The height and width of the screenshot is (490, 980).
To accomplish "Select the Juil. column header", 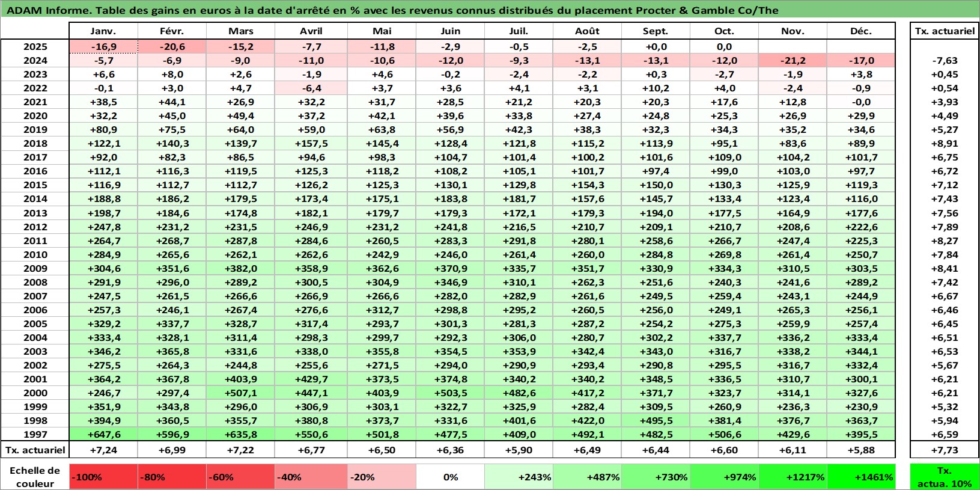I will tap(519, 31).
